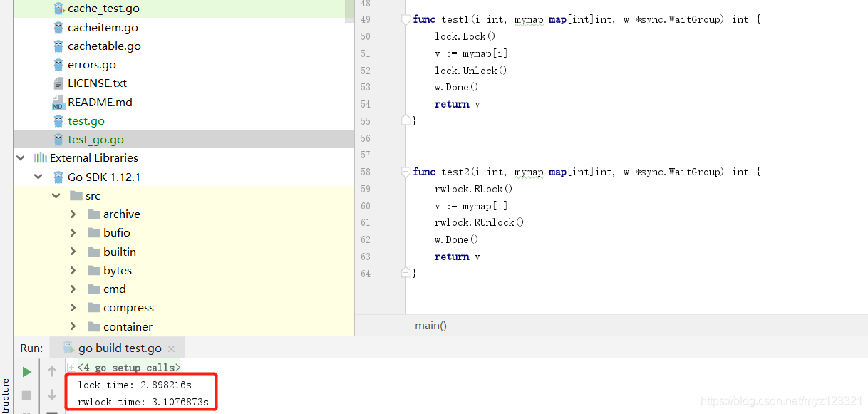Screen dimensions: 868x414
Task: Click the 'Run:' panel label
Action: tap(31, 348)
